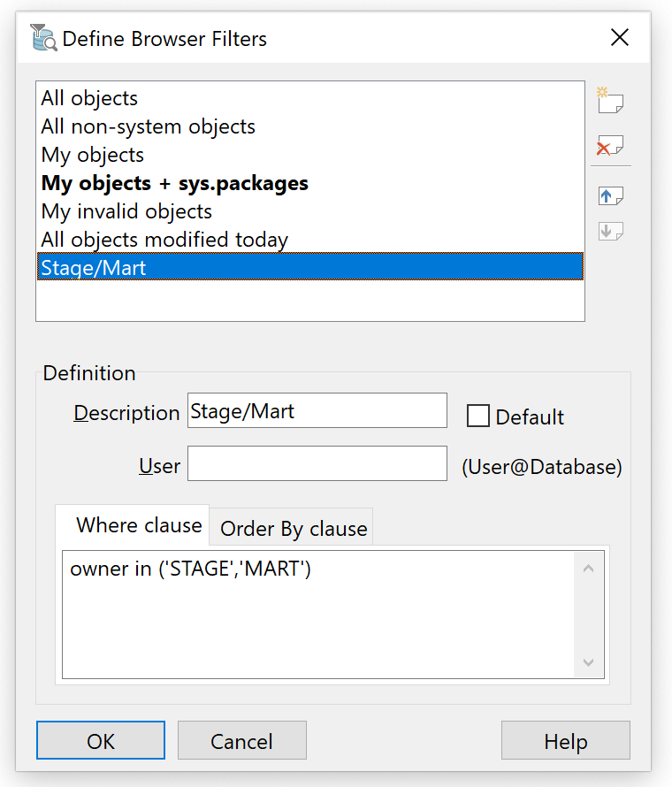Screen dimensions: 672x787
Task: Pick the 'My invalid objects' filter
Action: [310, 211]
